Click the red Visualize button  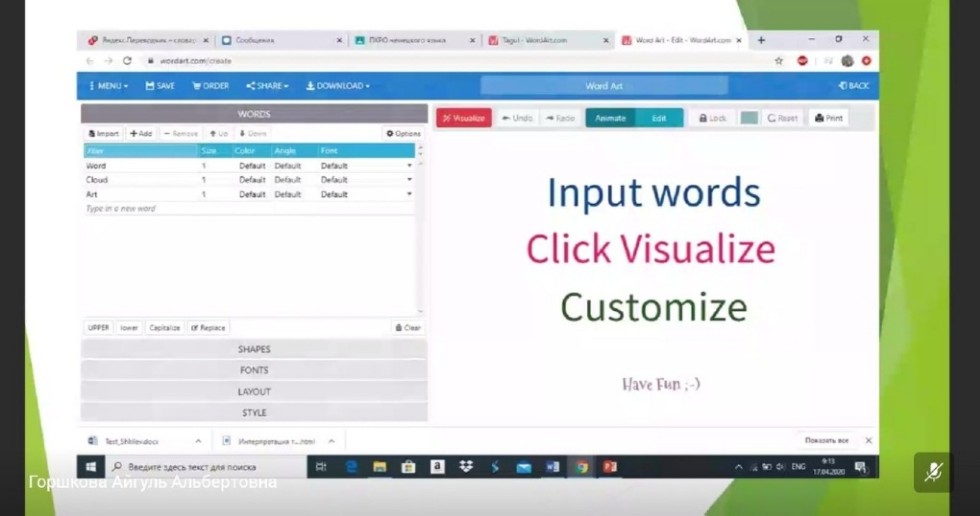click(x=464, y=118)
